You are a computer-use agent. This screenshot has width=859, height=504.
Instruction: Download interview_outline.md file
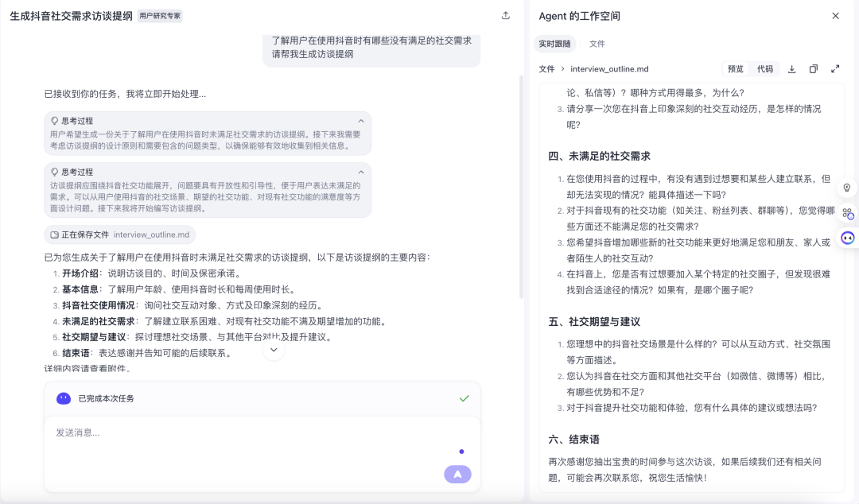tap(791, 69)
